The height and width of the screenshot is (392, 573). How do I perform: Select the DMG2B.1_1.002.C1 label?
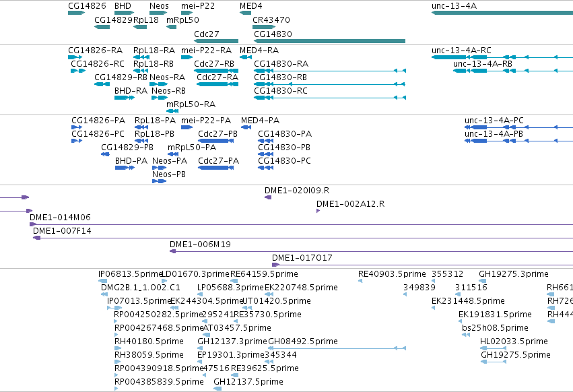[141, 288]
